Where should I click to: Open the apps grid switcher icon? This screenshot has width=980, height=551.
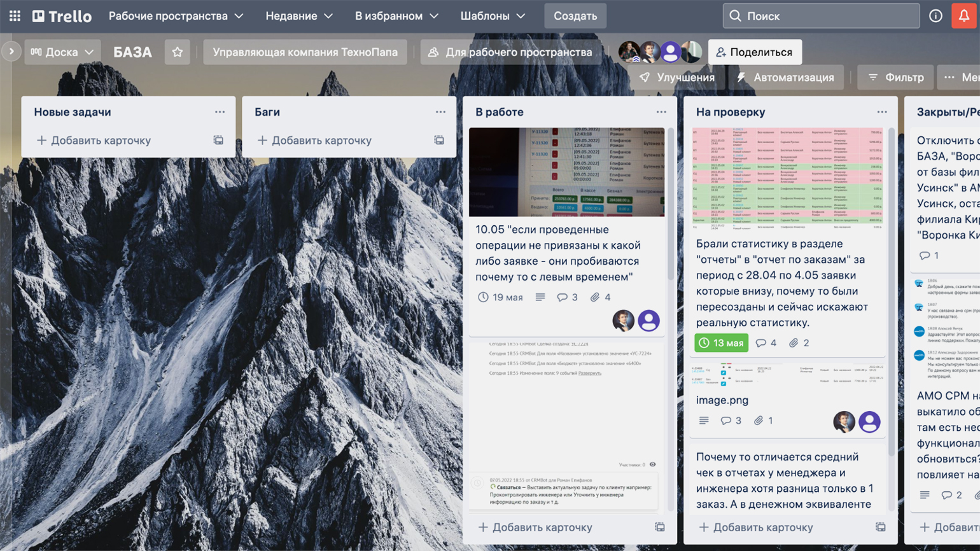click(x=15, y=16)
